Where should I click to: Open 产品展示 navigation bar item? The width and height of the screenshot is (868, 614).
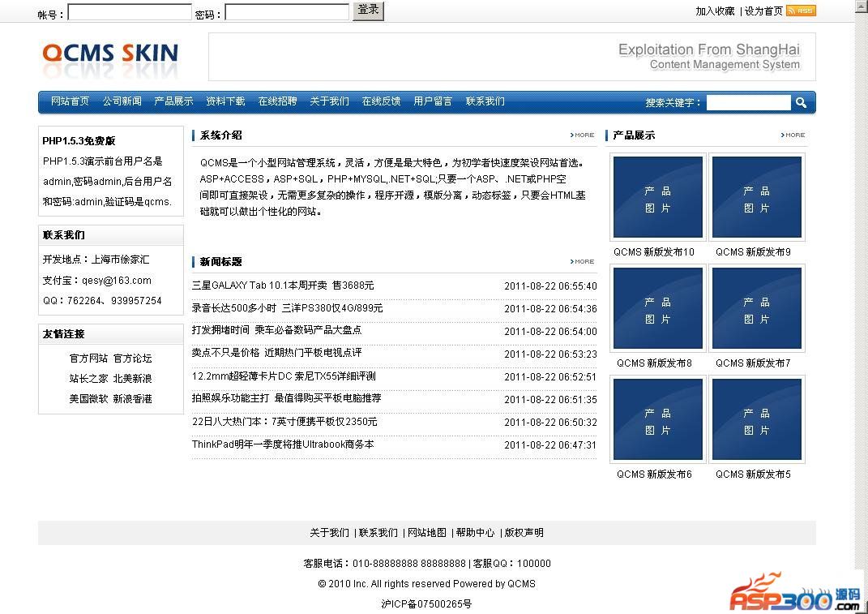pos(173,101)
